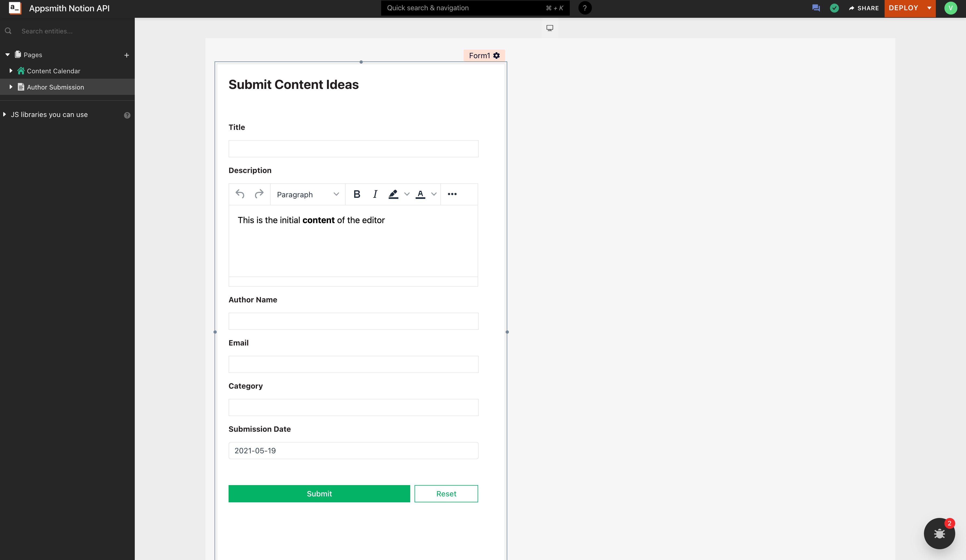Open the debugger bug icon
This screenshot has height=560, width=966.
click(x=939, y=534)
